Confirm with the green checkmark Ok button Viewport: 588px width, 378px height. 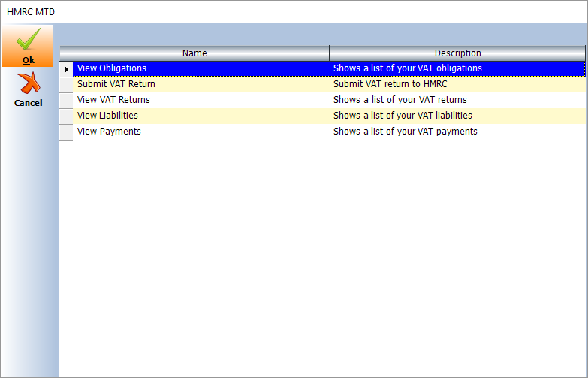point(28,46)
